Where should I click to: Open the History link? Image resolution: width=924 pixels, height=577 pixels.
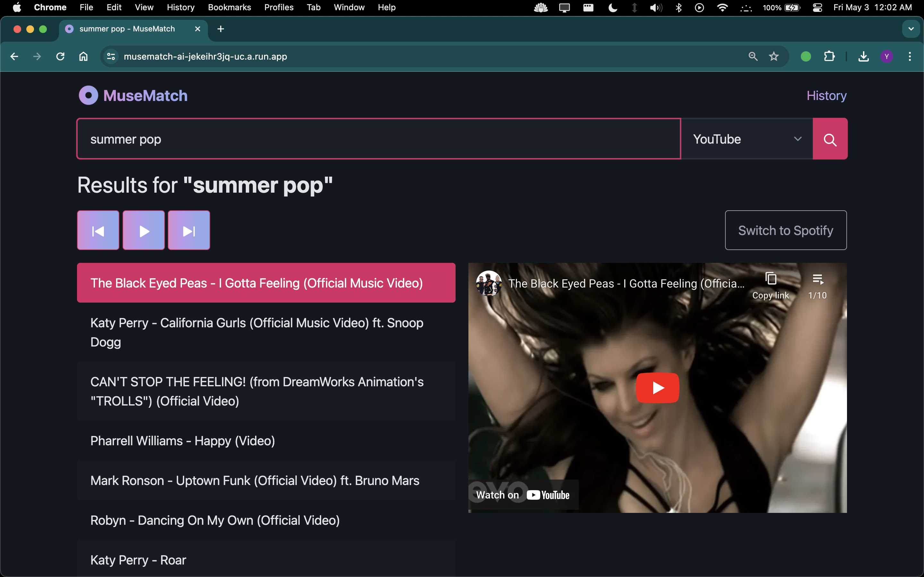[826, 96]
